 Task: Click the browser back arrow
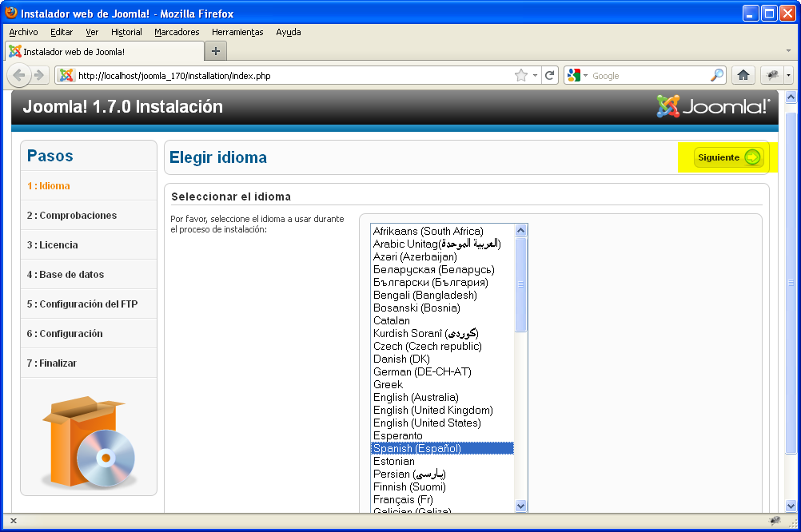pos(19,76)
